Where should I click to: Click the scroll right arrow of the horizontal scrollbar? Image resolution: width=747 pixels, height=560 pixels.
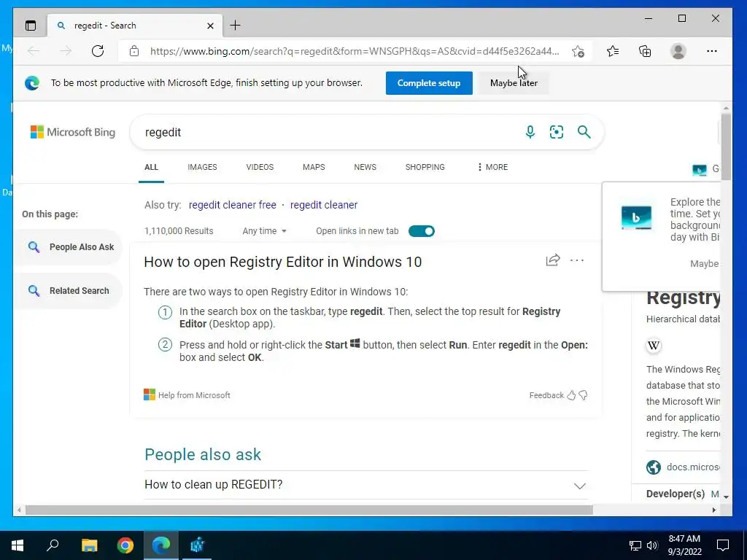pyautogui.click(x=713, y=510)
